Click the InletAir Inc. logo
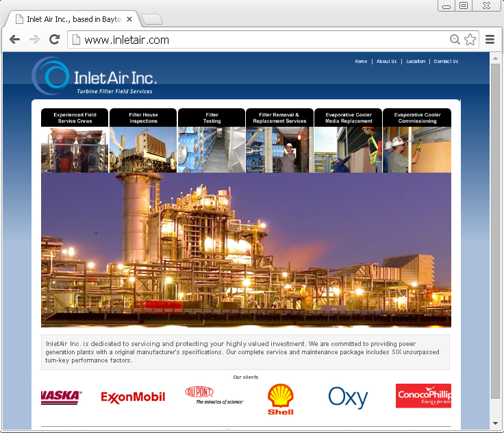 tap(94, 77)
